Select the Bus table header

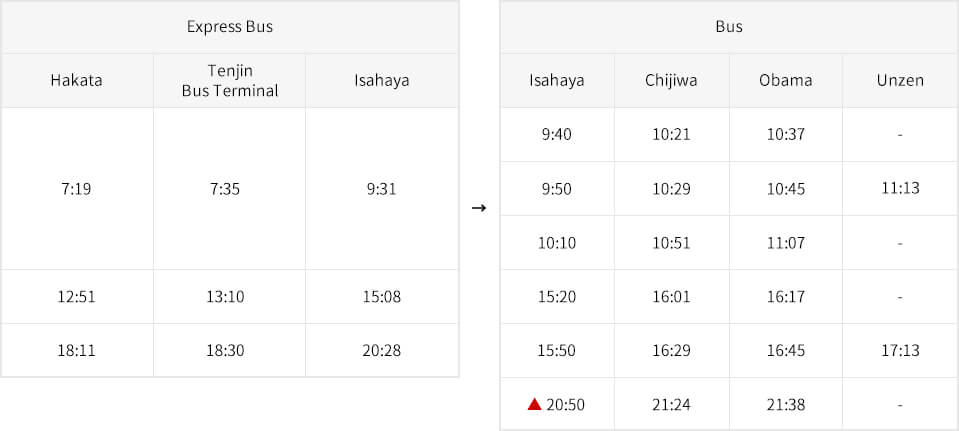click(729, 27)
